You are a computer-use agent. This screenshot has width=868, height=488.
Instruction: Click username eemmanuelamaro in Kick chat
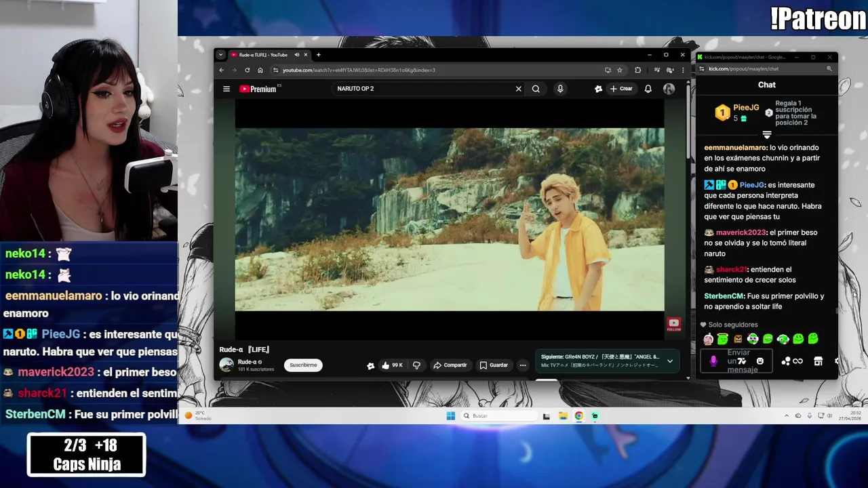[735, 148]
